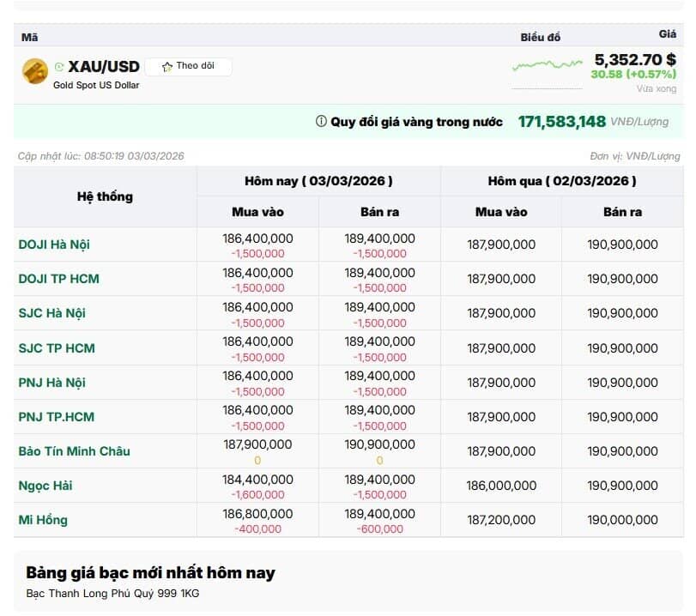This screenshot has width=696, height=616.
Task: Click the info icon beside Quy đổi giá vàng
Action: point(321,121)
